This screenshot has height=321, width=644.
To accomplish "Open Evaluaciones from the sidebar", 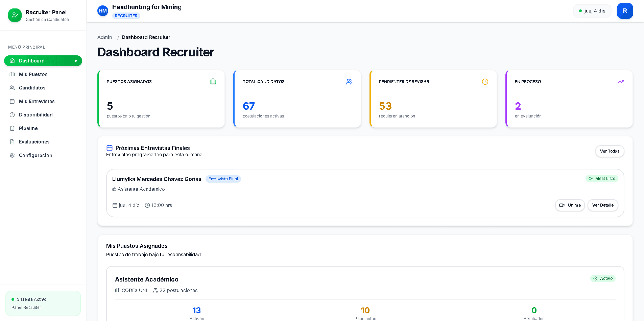I will pos(34,142).
